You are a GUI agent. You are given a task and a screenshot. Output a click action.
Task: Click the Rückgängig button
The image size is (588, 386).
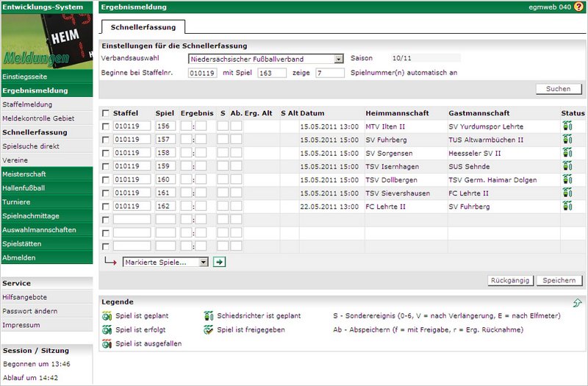(x=510, y=281)
